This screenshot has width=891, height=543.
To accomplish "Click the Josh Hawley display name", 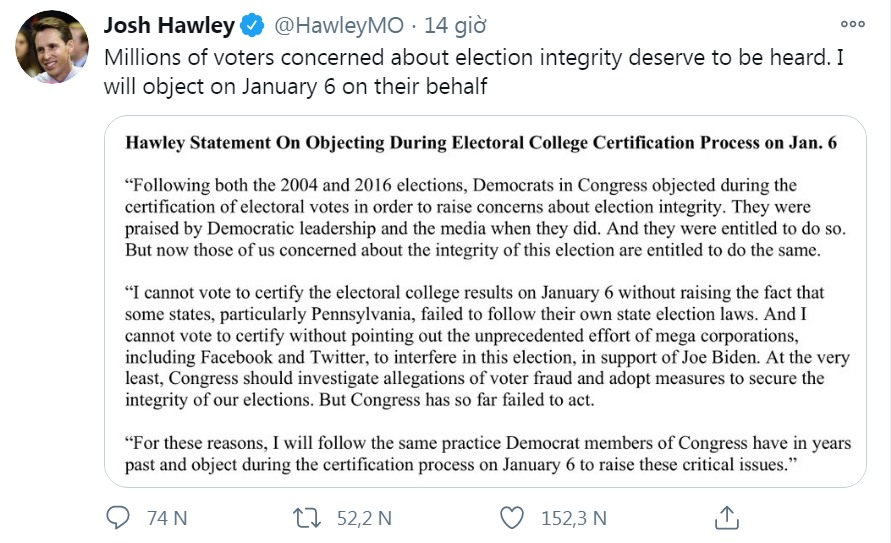I will pyautogui.click(x=169, y=25).
